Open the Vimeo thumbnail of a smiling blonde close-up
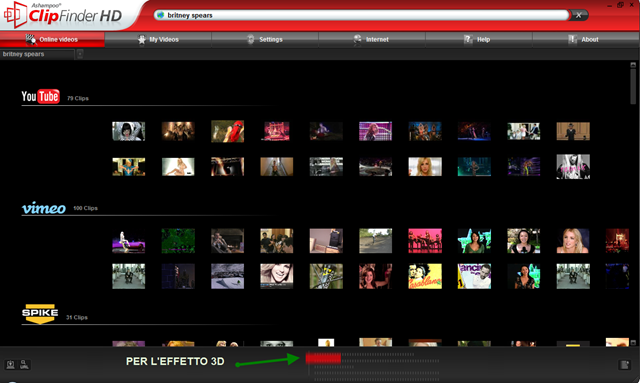Viewport: 640px width, 383px height. pos(277,276)
